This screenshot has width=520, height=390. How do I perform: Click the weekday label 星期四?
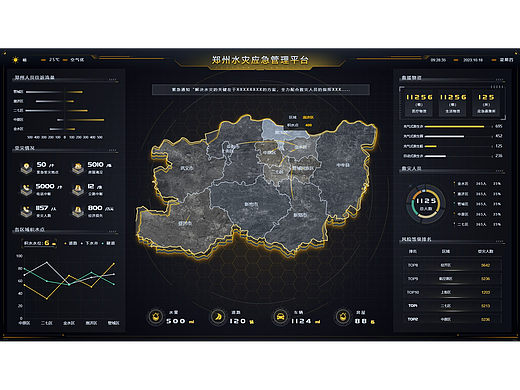pos(506,60)
